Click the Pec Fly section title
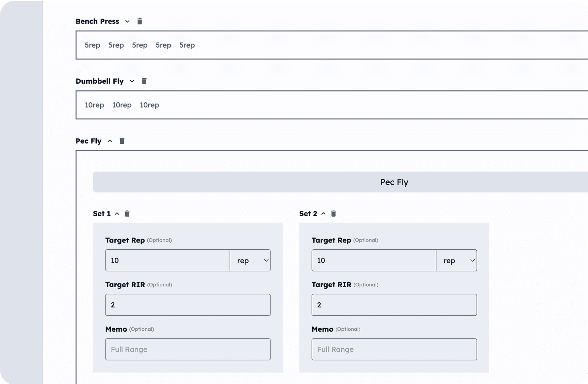This screenshot has width=588, height=384. [x=89, y=141]
